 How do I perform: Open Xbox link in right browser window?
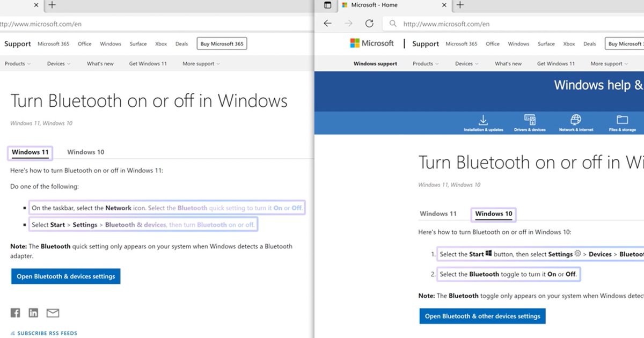point(569,44)
